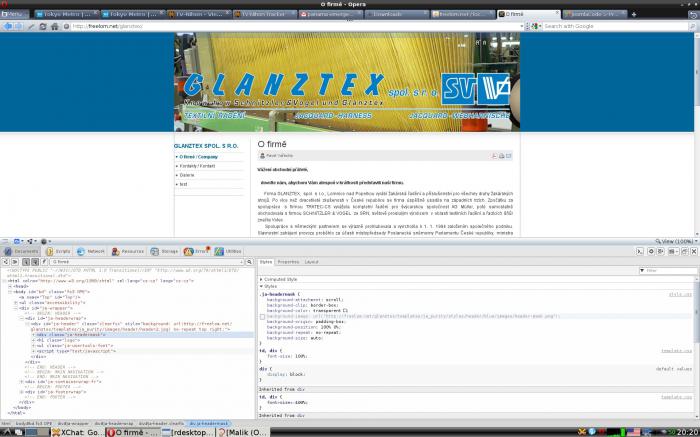Collapse div ja-wrapper node in DOM tree
700x437 pixels.
16,308
